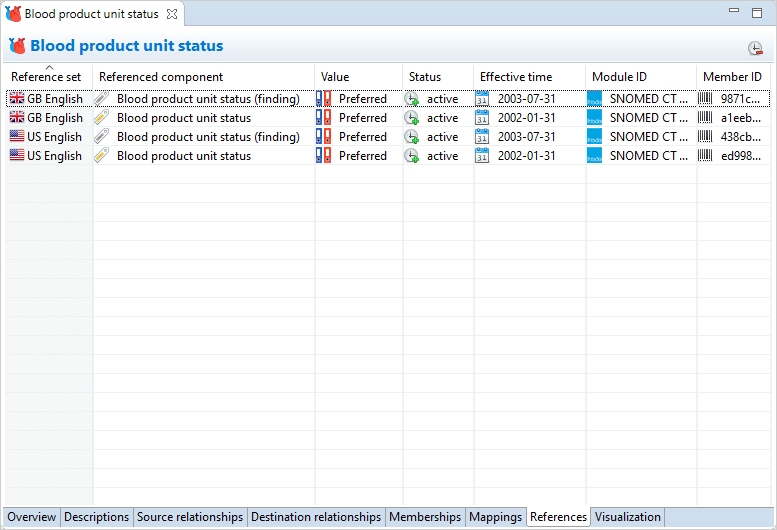Click the blue module icon in fourth row

(x=594, y=156)
